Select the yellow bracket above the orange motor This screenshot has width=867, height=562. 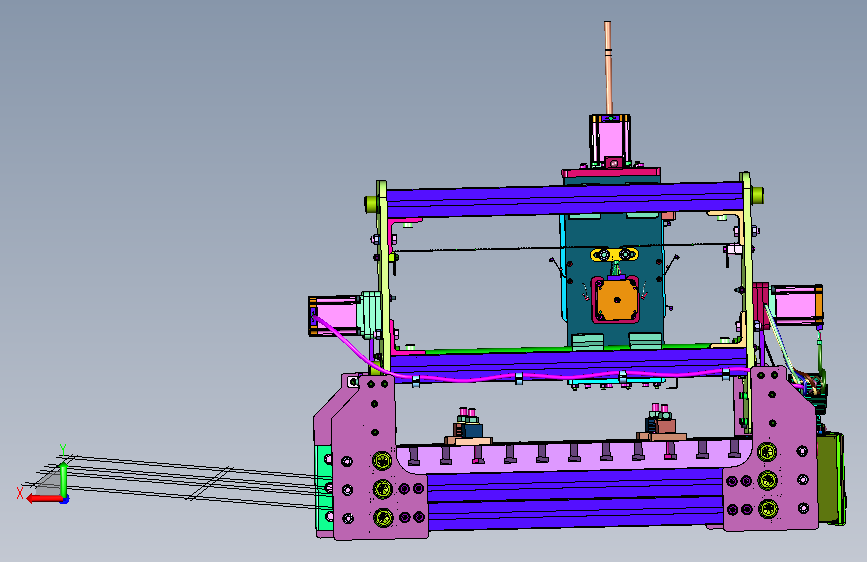coord(614,254)
